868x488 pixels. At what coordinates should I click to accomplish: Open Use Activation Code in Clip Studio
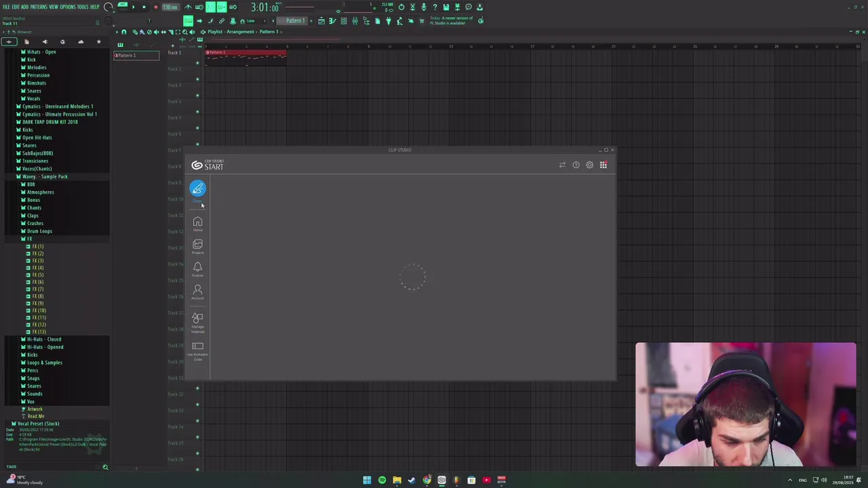pos(197,350)
